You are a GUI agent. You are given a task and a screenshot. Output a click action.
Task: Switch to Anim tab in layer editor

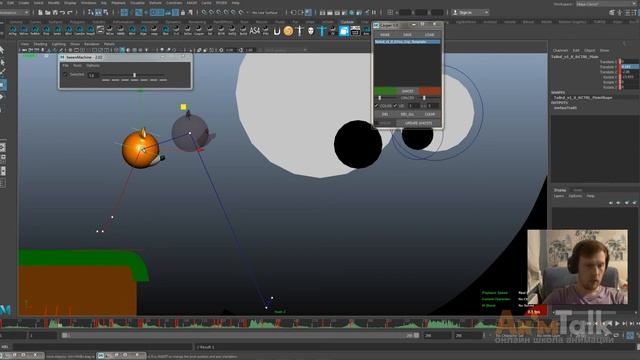pyautogui.click(x=578, y=190)
